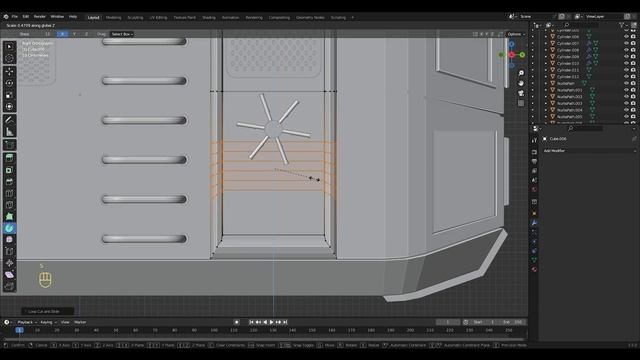640x360 pixels.
Task: Play the animation forward
Action: [x=271, y=322]
